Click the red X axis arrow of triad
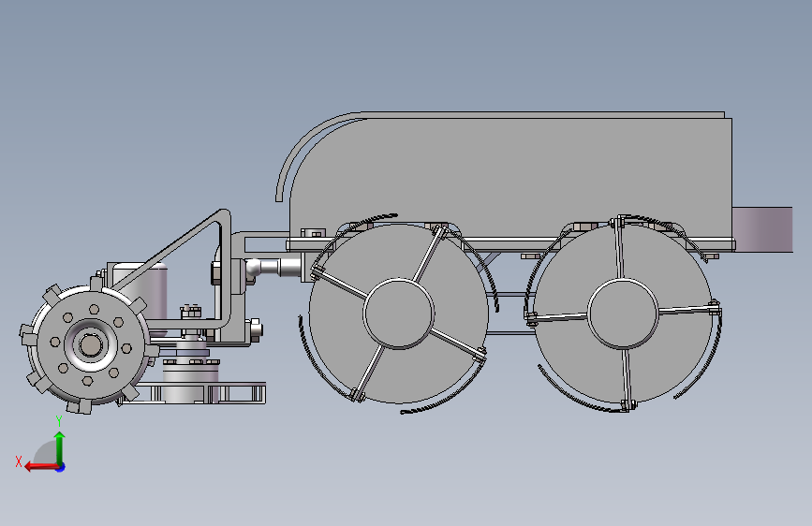 click(x=41, y=467)
